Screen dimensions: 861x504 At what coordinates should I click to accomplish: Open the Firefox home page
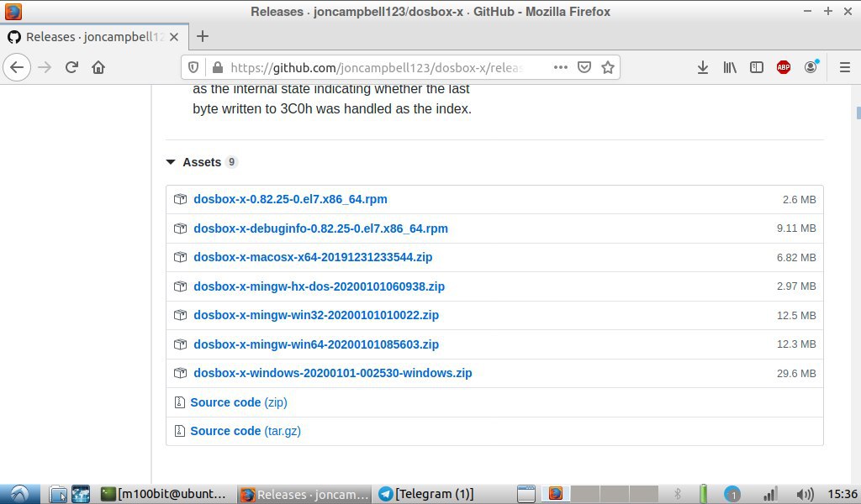pyautogui.click(x=98, y=67)
